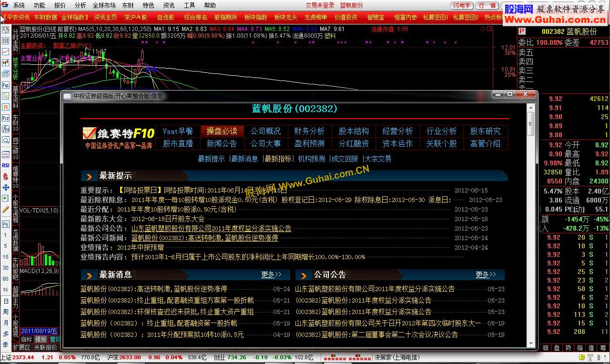Click the orange arrow icon beside 最新消息 header
Viewport: 610px width, 364px height.
tap(89, 275)
